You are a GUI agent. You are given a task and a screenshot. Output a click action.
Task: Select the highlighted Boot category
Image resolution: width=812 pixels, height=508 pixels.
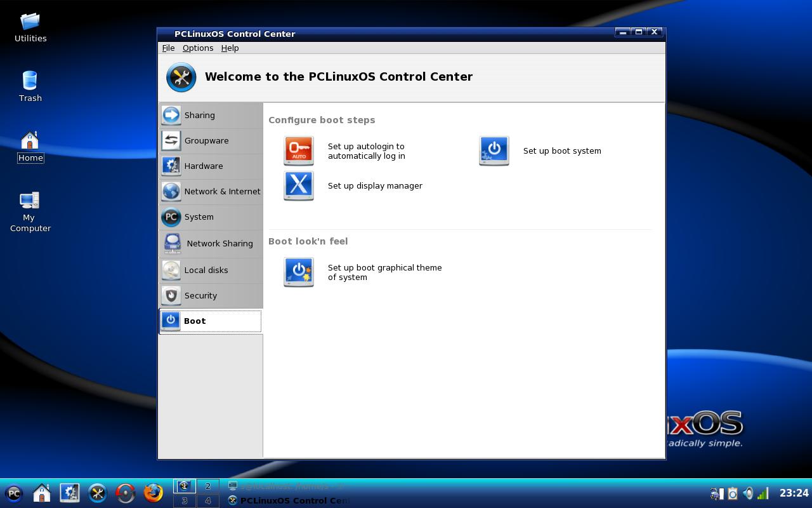(210, 321)
